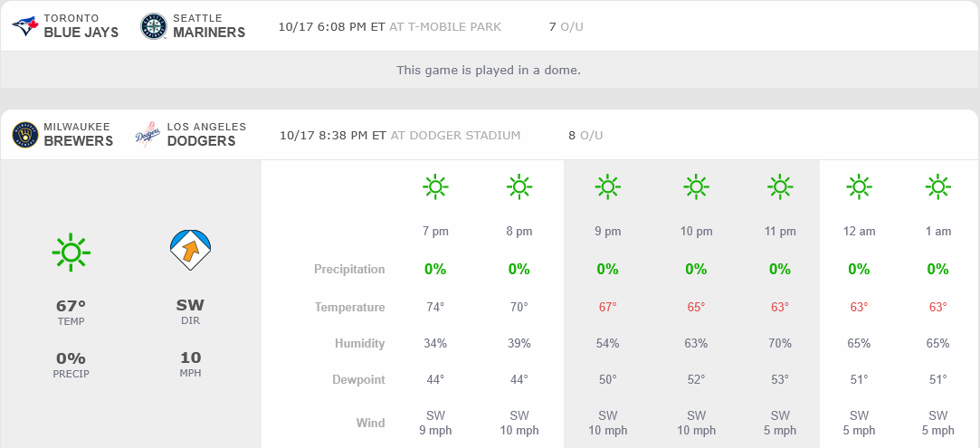
Task: Click the 10 pm precipitation 0% value
Action: 696,269
